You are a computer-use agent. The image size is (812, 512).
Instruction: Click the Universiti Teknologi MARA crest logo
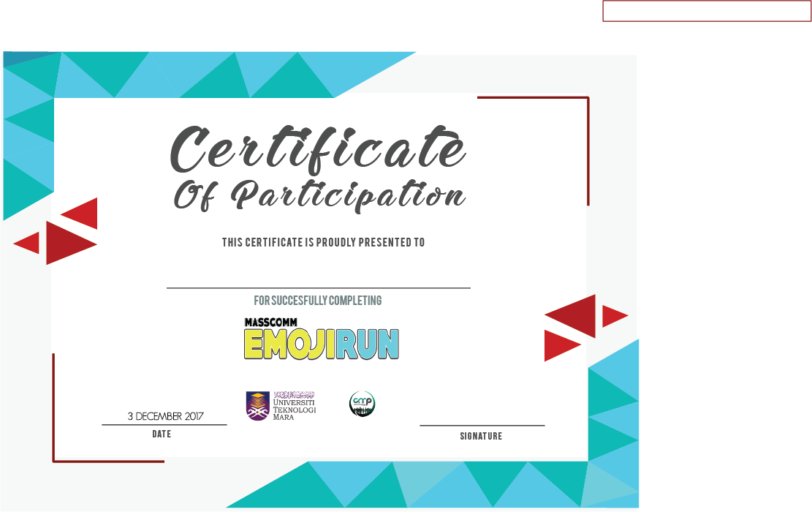(x=257, y=406)
